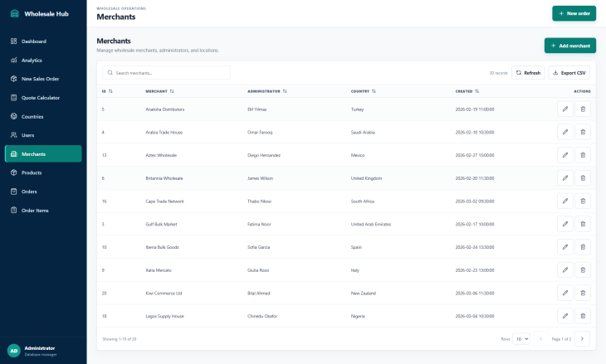This screenshot has height=364, width=606.
Task: Click the 'Page 1 of 2' indicator
Action: click(561, 339)
